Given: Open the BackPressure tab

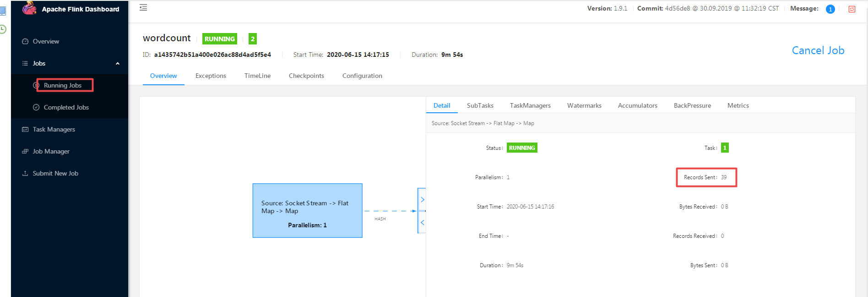Looking at the screenshot, I should 692,105.
